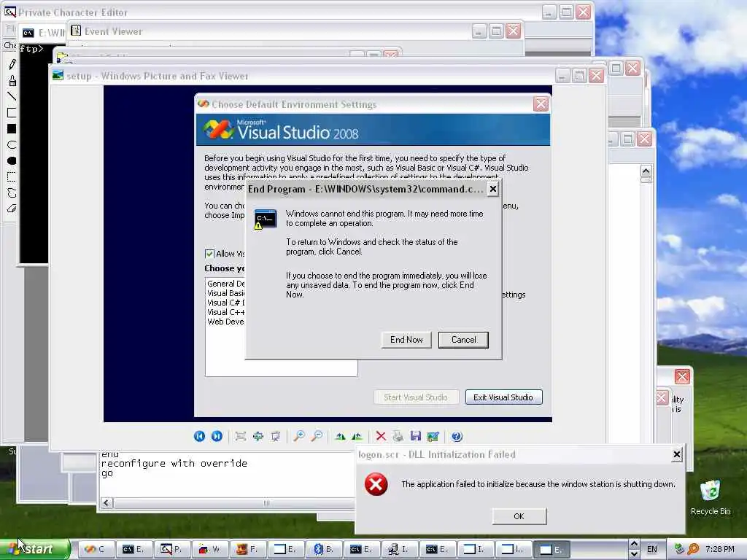Zoom out with magnifier minus icon
The height and width of the screenshot is (560, 747).
pos(317,436)
